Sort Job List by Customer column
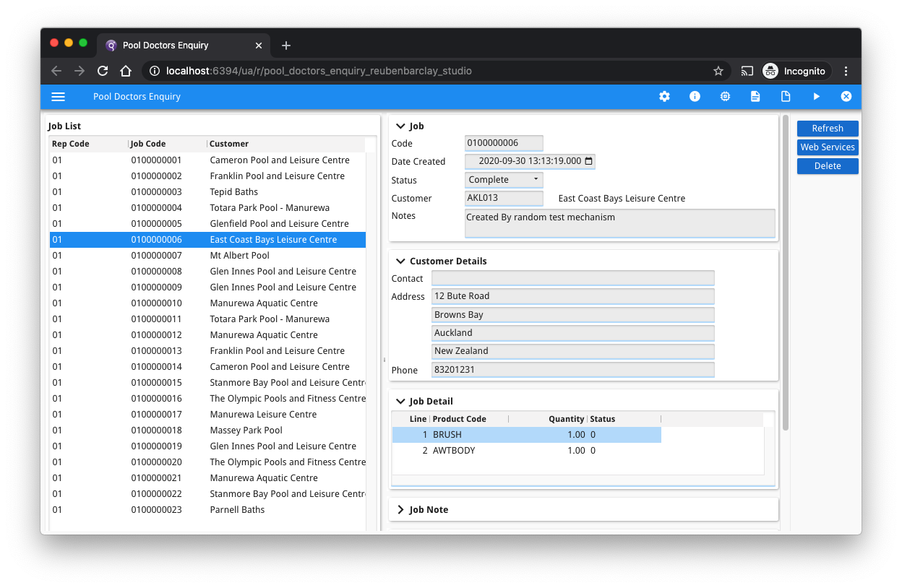The image size is (902, 588). [x=286, y=144]
